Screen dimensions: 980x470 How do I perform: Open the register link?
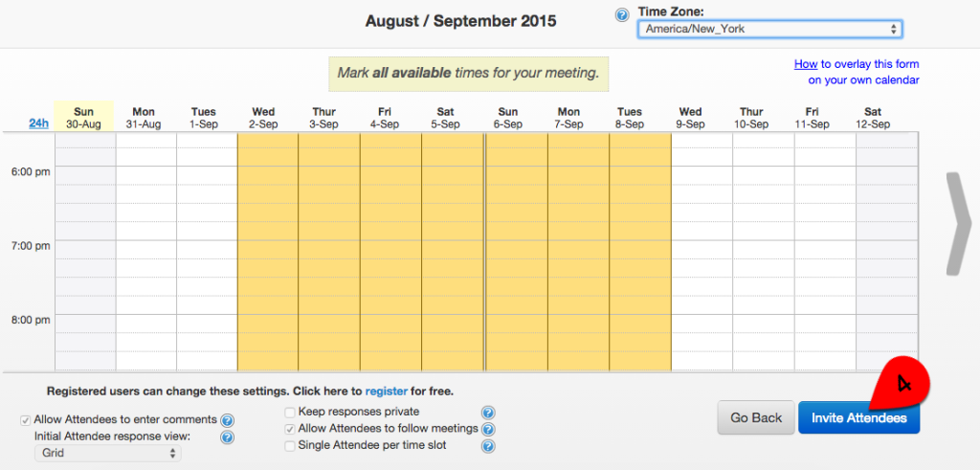(387, 392)
